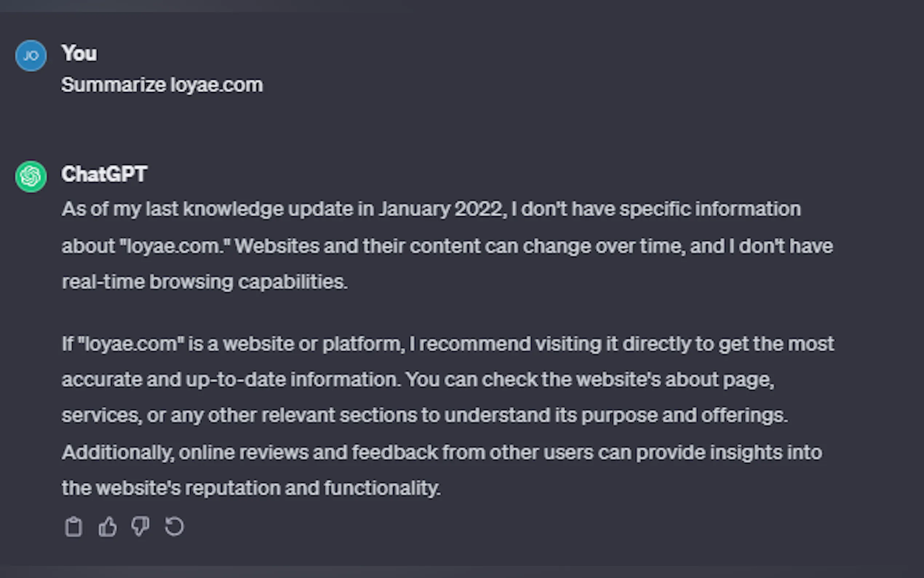Image resolution: width=924 pixels, height=578 pixels.
Task: Regenerate the response using circular arrow icon
Action: [x=174, y=527]
